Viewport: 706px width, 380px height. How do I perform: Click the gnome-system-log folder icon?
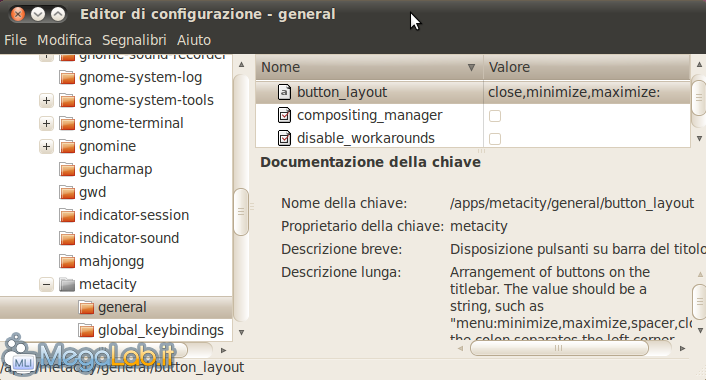[67, 77]
